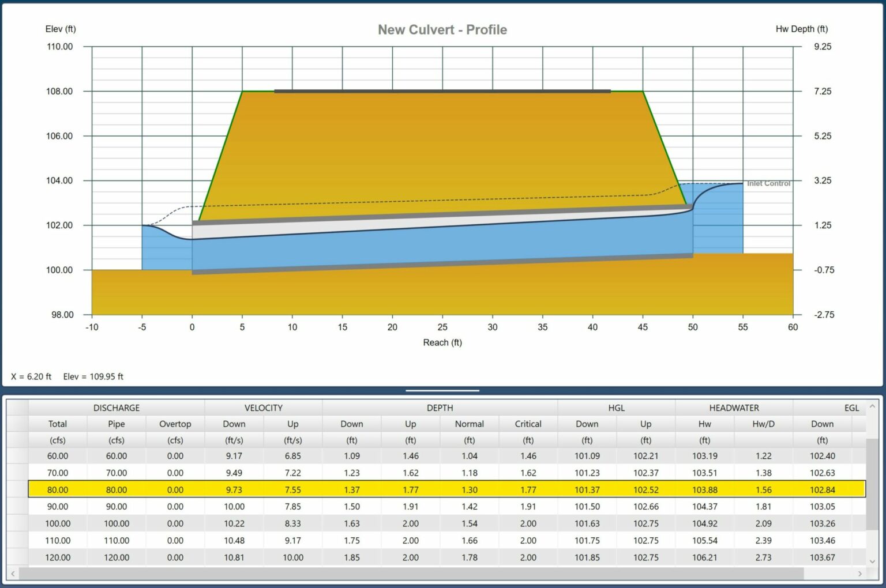
Task: Click the HGL column group header
Action: pos(616,408)
